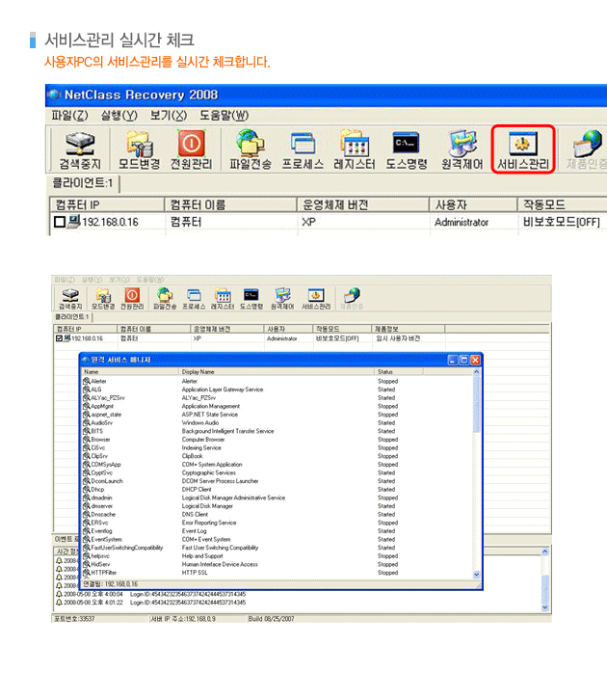This screenshot has width=607, height=700.
Task: Click 전원관리 power icon in large toolbar
Action: [192, 150]
